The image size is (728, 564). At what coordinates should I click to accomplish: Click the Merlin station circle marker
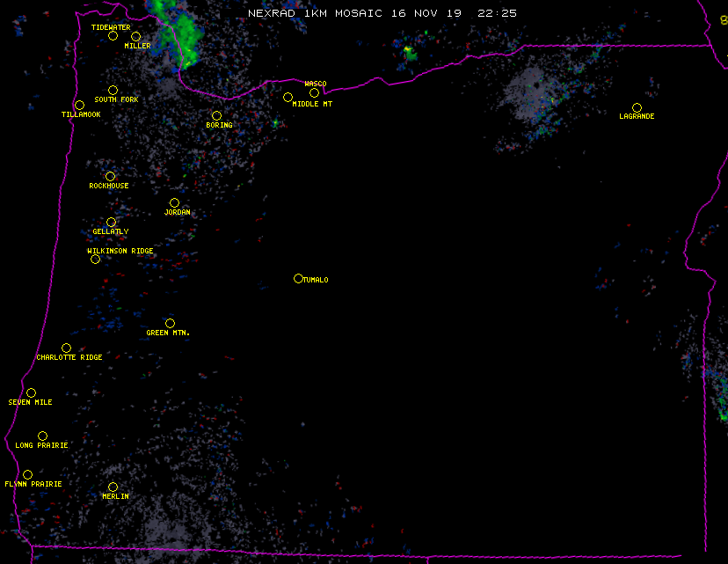[113, 487]
